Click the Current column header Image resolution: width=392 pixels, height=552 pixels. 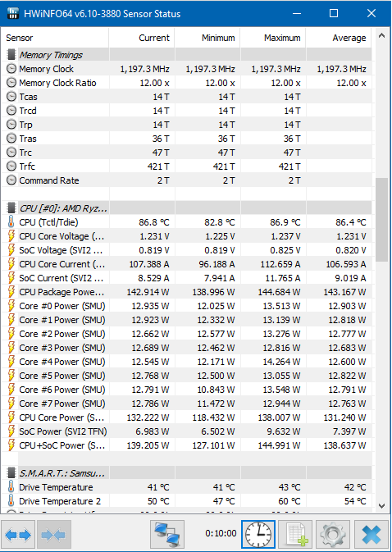(x=141, y=38)
